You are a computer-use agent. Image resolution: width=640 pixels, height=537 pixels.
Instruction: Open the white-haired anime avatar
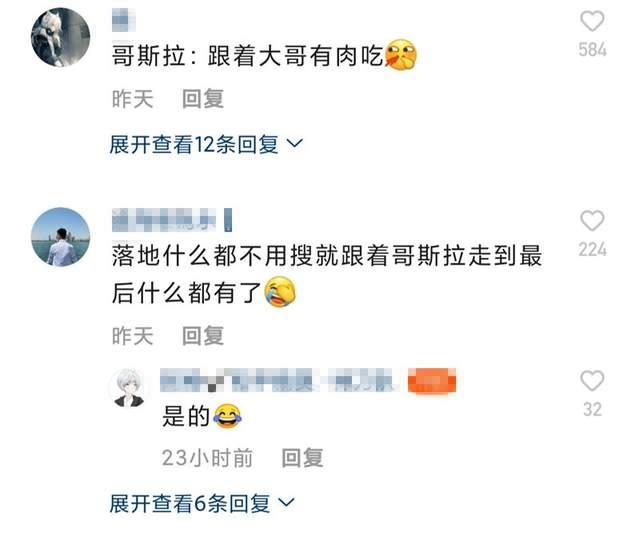[129, 388]
